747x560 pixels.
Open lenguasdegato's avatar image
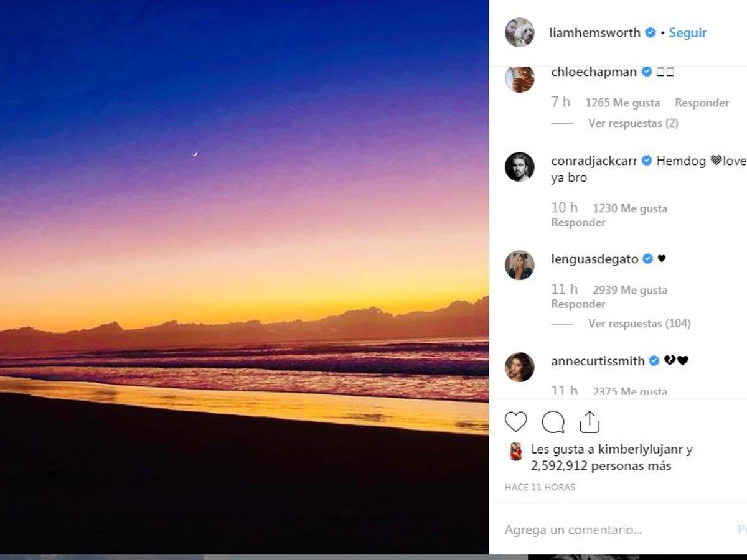(519, 266)
